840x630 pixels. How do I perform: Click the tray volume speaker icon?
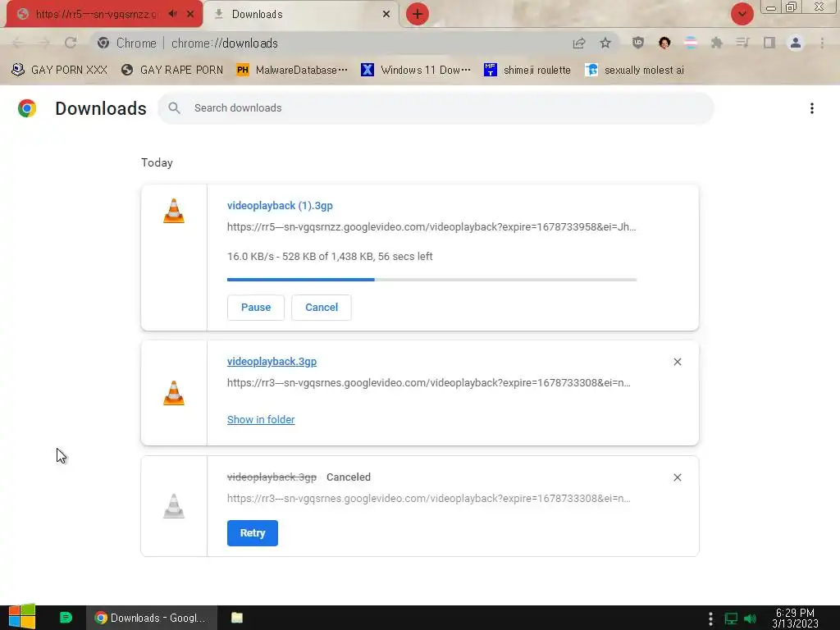tap(750, 619)
